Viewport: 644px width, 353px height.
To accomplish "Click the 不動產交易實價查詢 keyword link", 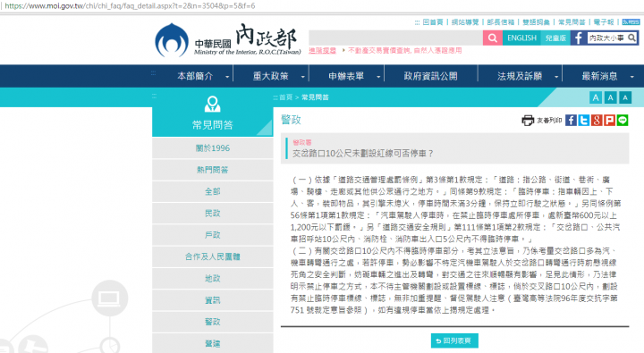I will (x=378, y=50).
